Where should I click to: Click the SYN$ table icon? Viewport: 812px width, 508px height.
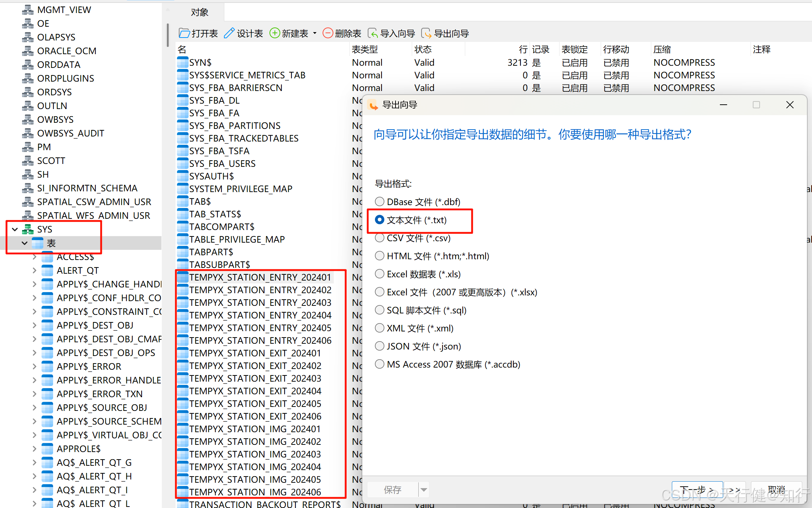click(x=183, y=62)
